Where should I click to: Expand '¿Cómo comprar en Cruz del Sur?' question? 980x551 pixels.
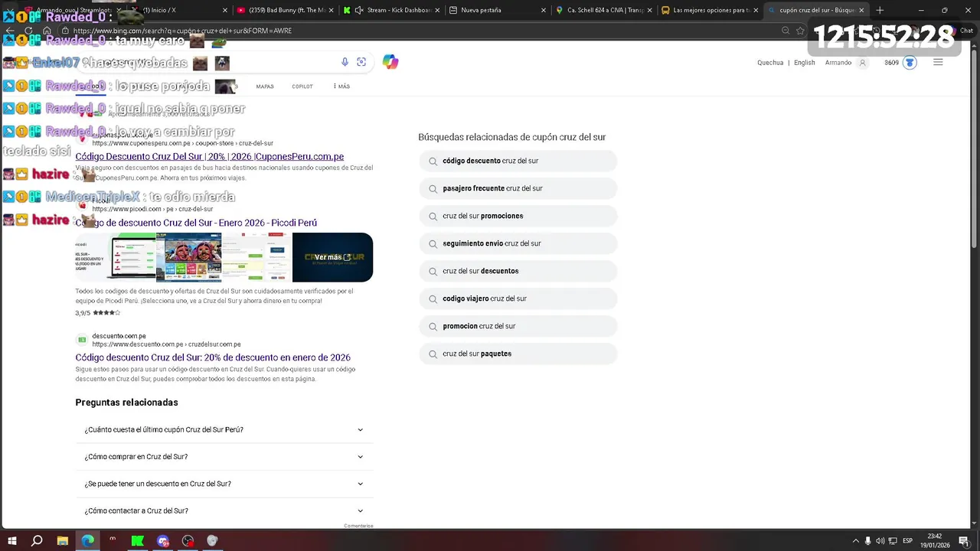click(224, 457)
